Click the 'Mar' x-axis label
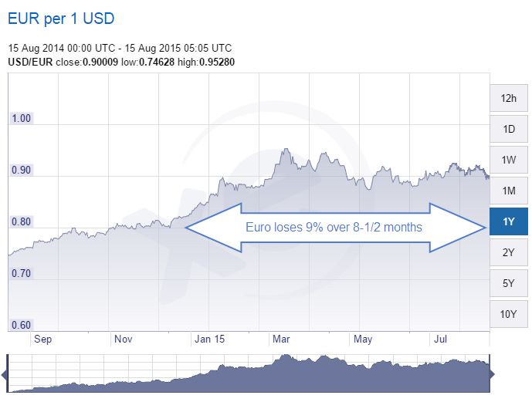This screenshot has height=402, width=532. [279, 339]
